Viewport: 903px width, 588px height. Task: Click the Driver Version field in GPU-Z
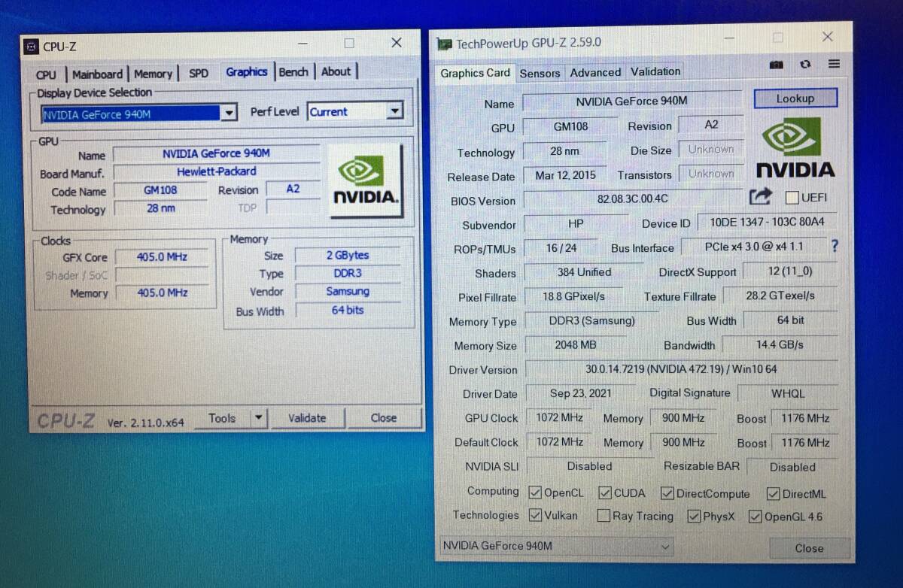pos(682,369)
